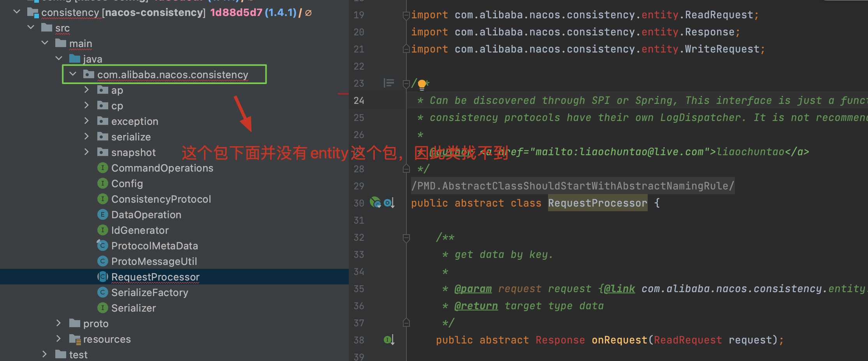Click the @link tag on line 35
Image resolution: width=868 pixels, height=361 pixels.
coord(619,289)
